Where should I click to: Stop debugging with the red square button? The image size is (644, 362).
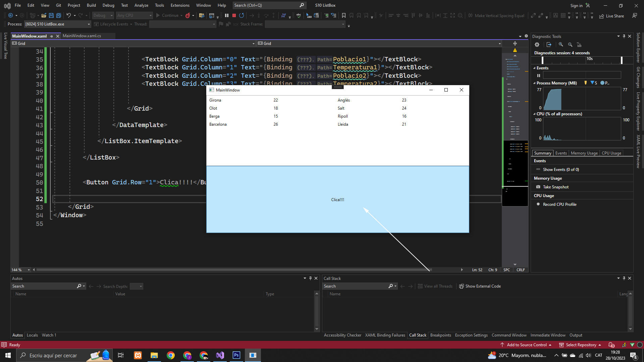[x=234, y=15]
